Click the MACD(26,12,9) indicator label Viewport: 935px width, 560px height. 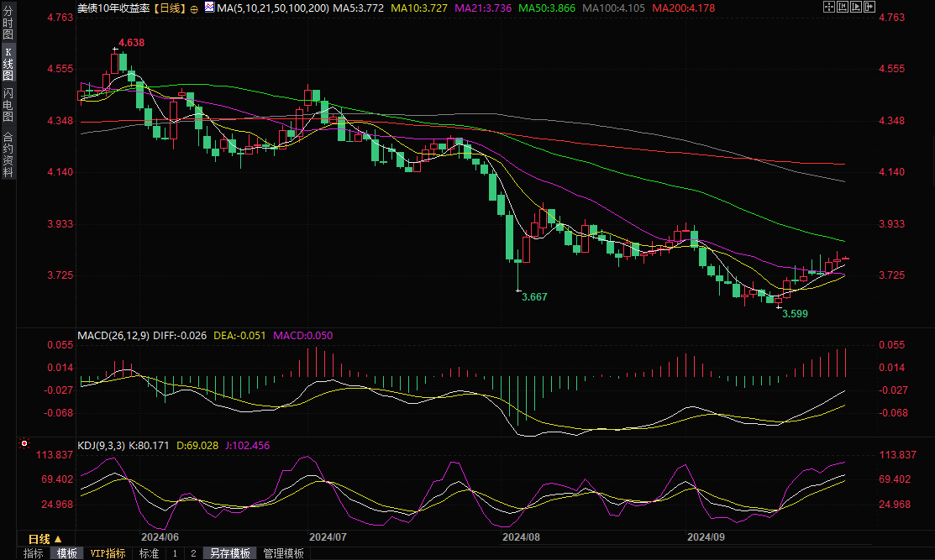113,335
